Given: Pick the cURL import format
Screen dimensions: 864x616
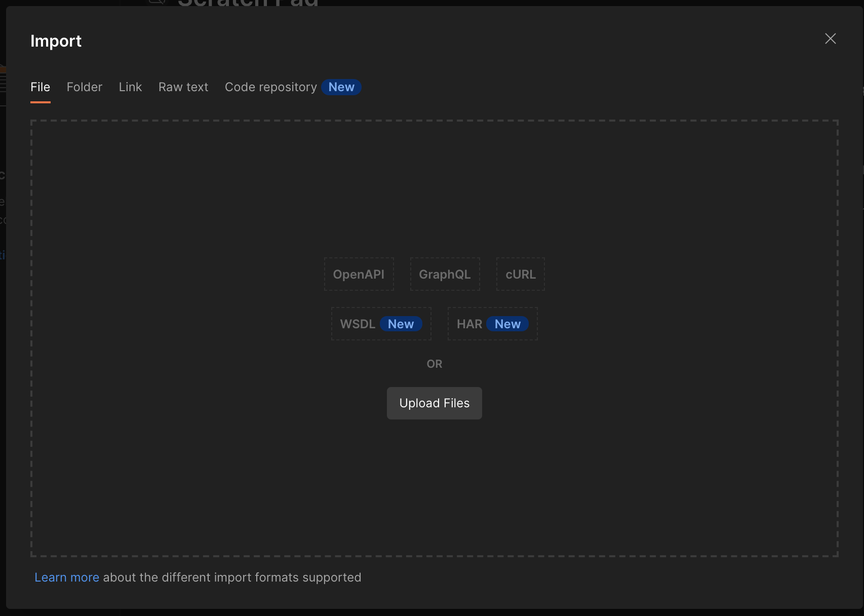Looking at the screenshot, I should [x=520, y=274].
